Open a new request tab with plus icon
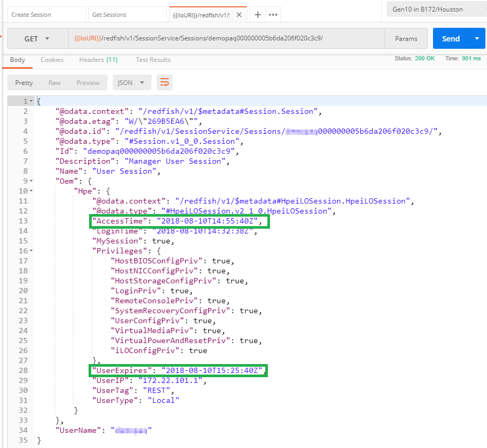 (257, 15)
